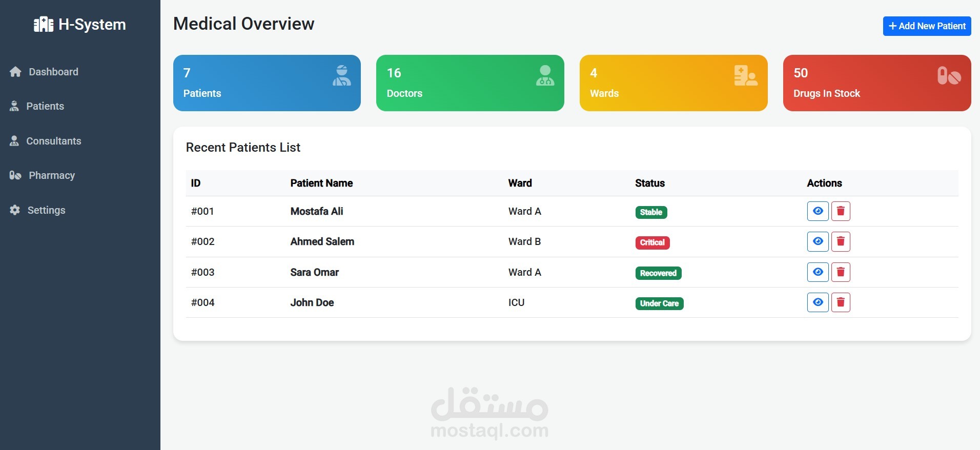The height and width of the screenshot is (450, 980).
Task: Click the doctor icon on Doctors card
Action: tap(545, 75)
